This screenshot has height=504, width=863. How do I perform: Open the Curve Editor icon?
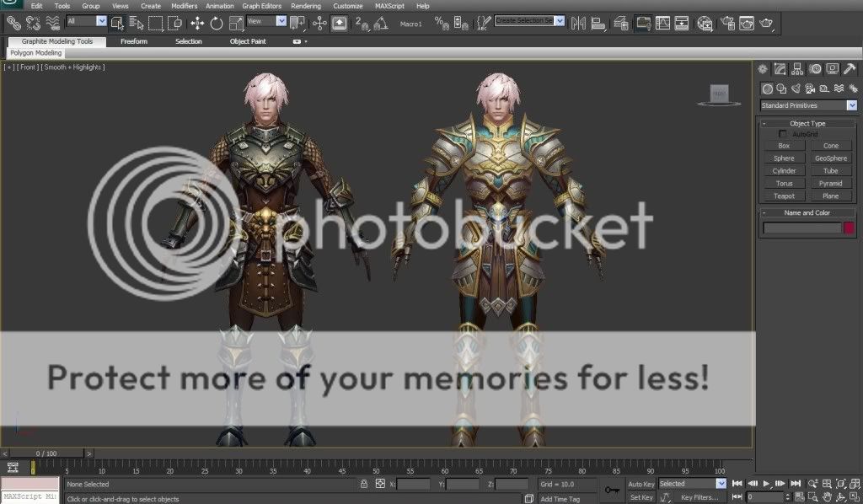pyautogui.click(x=662, y=23)
